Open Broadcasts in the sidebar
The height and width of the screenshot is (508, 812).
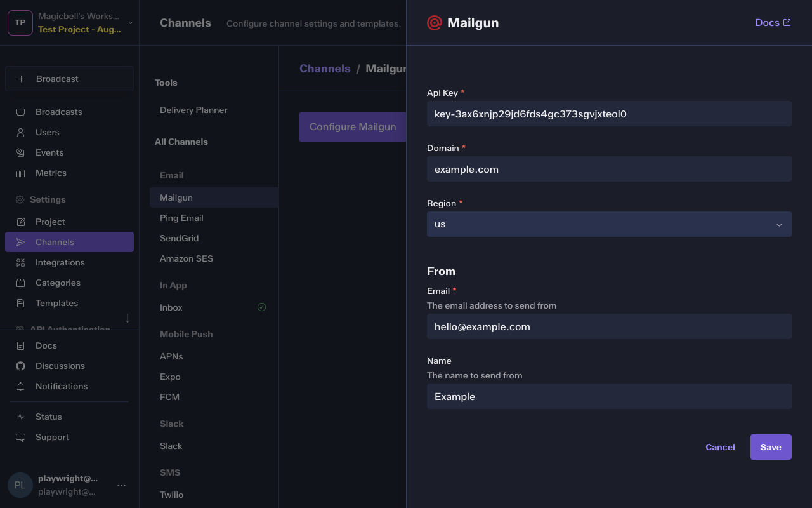coord(69,112)
